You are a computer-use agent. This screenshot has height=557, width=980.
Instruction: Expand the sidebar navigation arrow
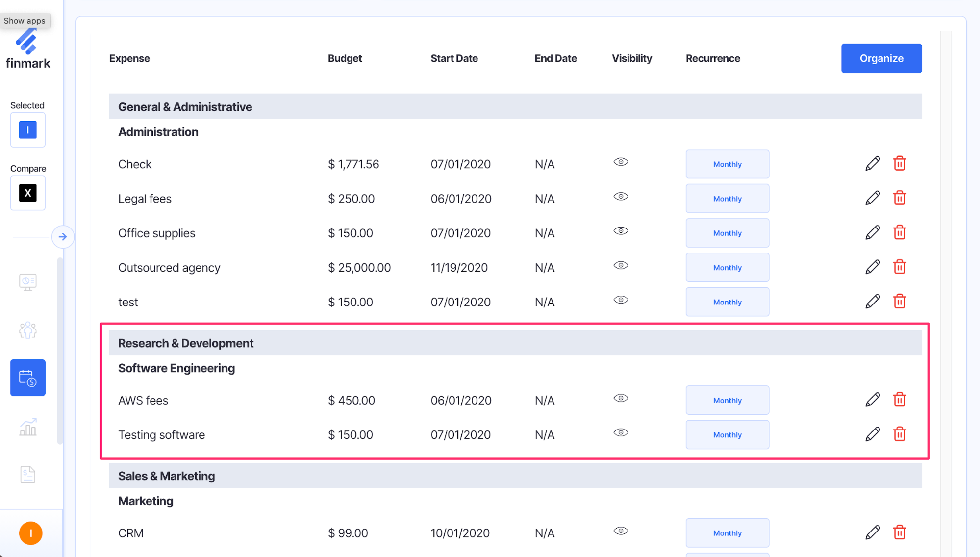63,237
